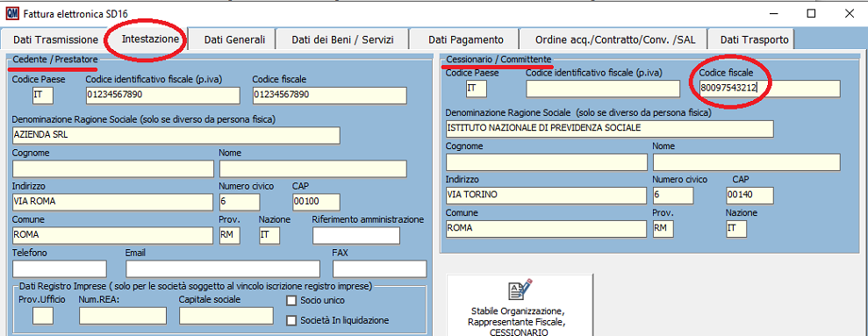Click the Cessionario Nazione field
Viewport: 868px width, 336px height.
pos(736,229)
